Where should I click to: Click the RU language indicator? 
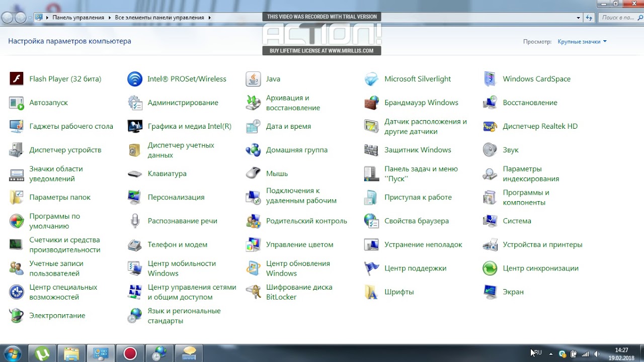(x=538, y=353)
